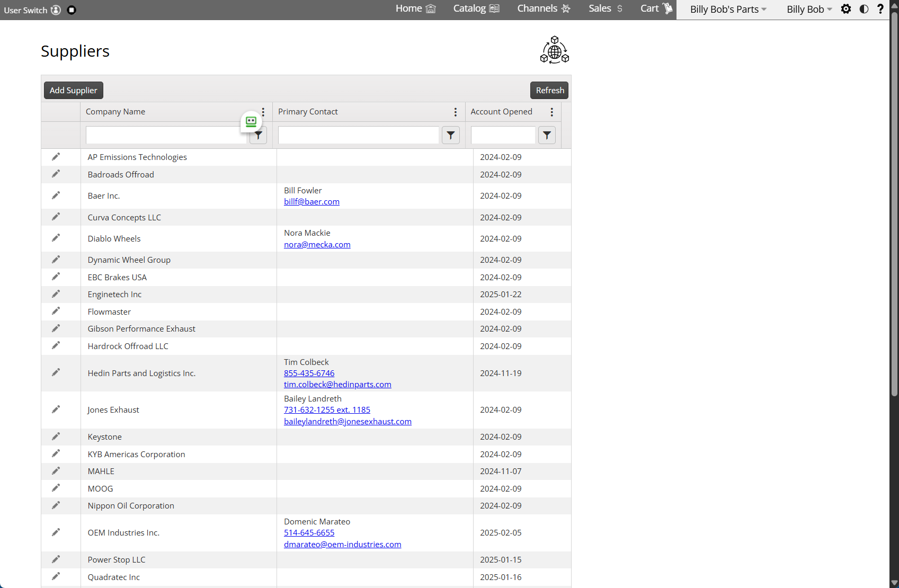Click the page vertical scrollbar thumb
The width and height of the screenshot is (899, 588).
coord(894,204)
